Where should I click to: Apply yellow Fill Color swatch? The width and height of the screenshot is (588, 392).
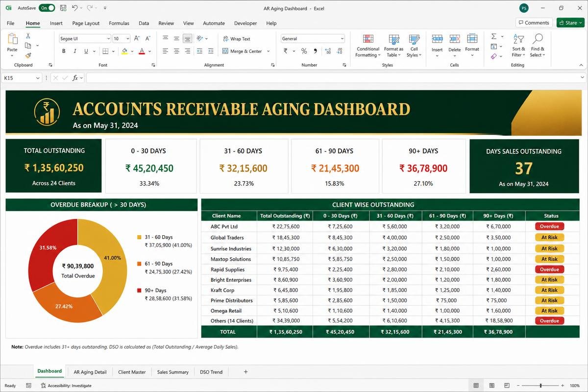click(124, 51)
